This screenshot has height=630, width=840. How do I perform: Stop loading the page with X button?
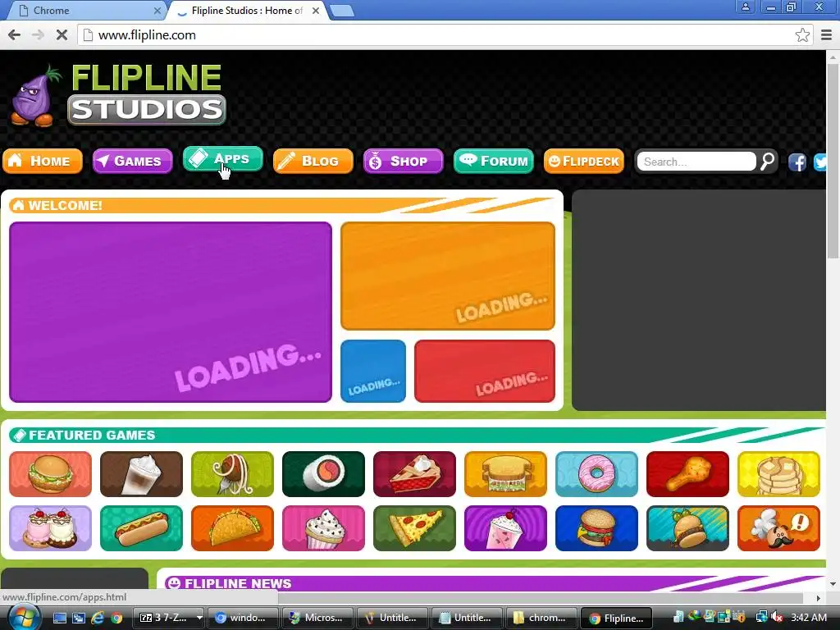point(62,34)
